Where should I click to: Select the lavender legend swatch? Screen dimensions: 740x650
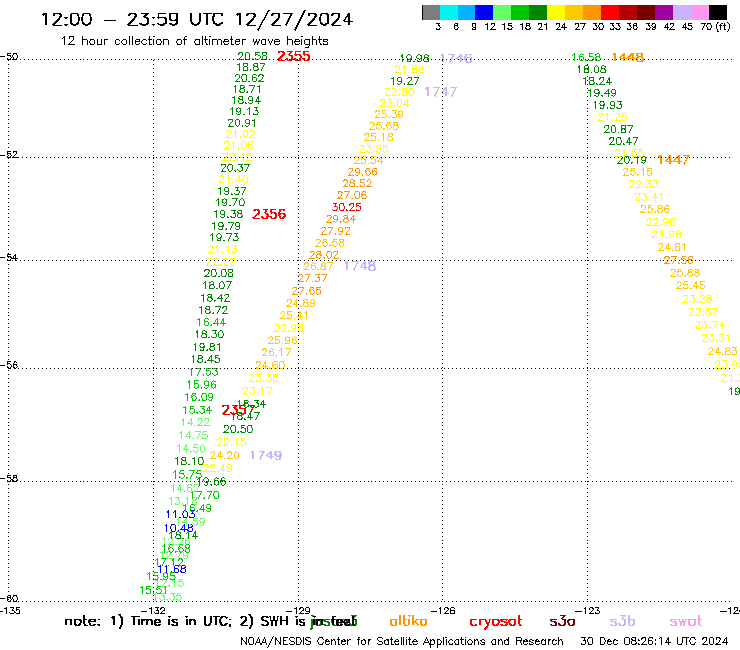pyautogui.click(x=682, y=12)
